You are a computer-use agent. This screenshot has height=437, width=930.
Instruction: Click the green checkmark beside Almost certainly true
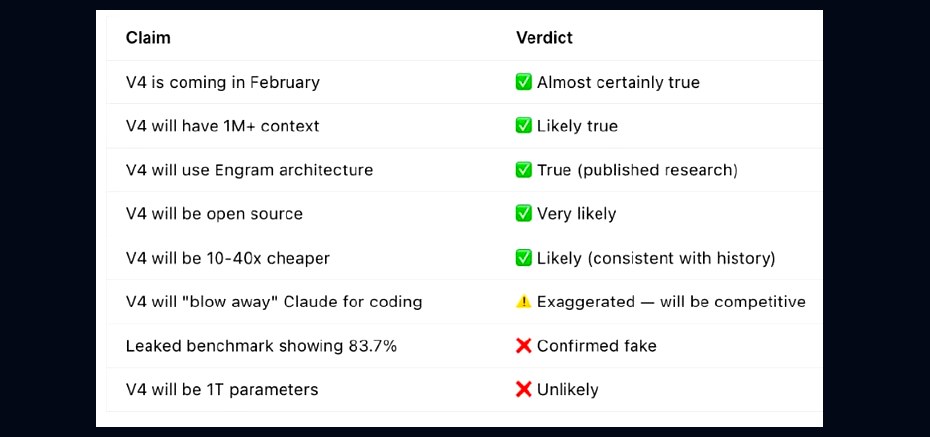point(523,82)
